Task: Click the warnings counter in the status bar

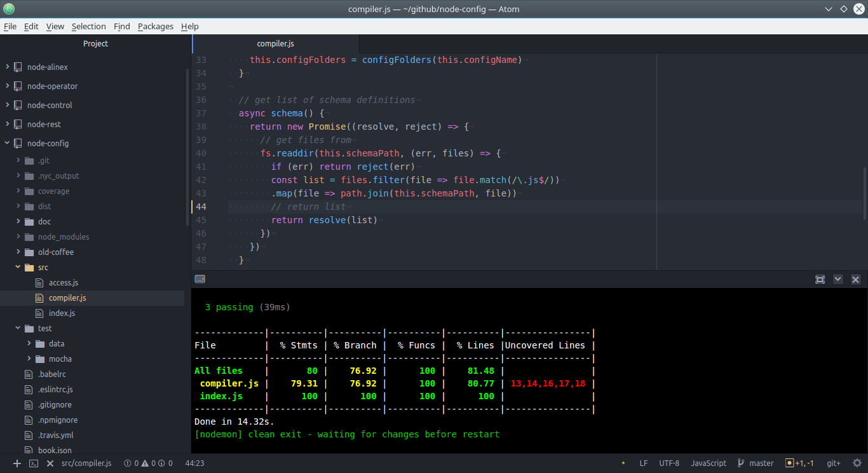Action: point(150,463)
